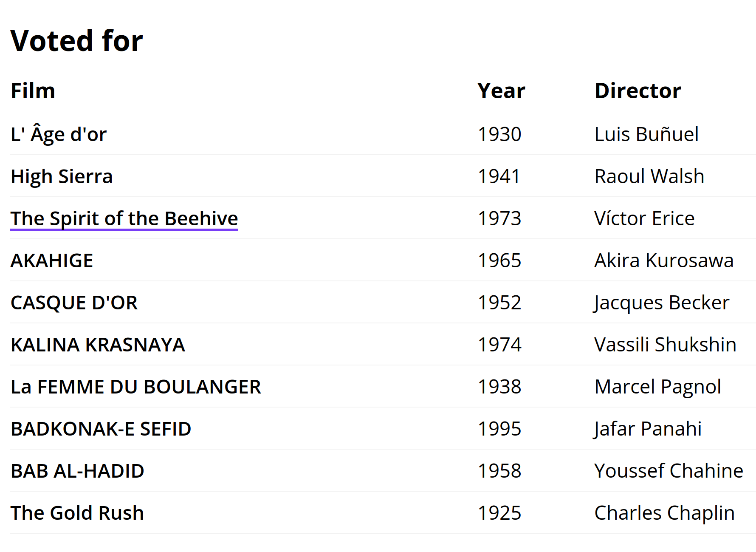This screenshot has height=552, width=756.
Task: Select La FEMME DU BOULANGER title
Action: point(136,387)
